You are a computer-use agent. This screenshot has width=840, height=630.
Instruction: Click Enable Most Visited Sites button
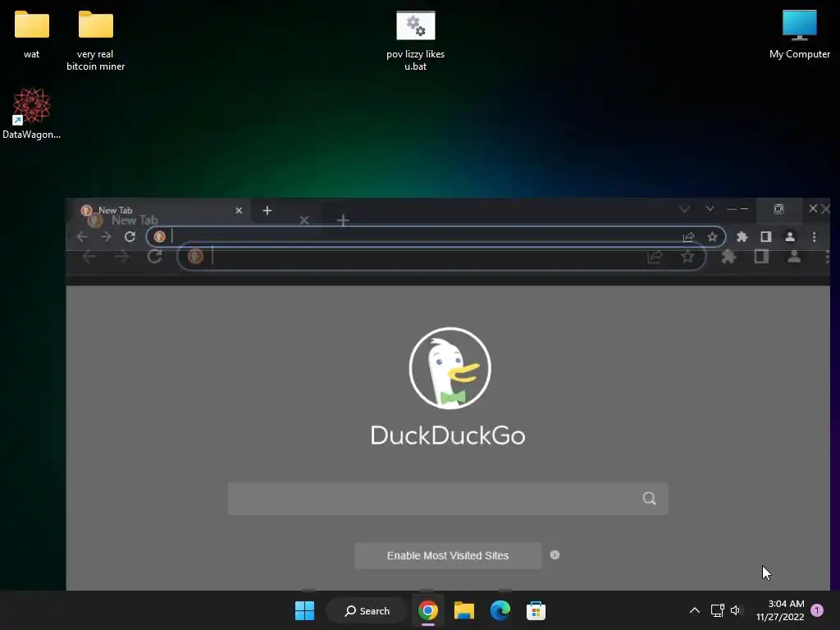(x=448, y=555)
